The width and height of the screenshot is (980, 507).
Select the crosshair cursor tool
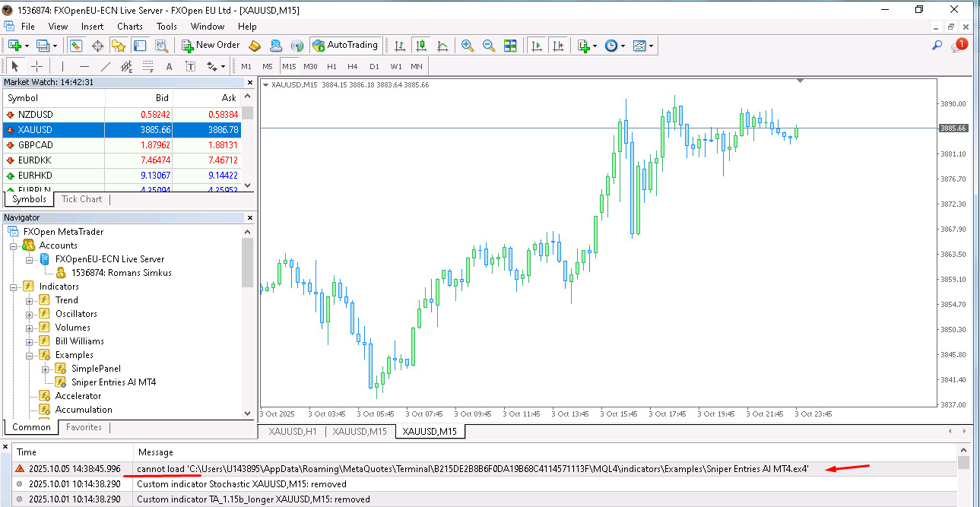tap(36, 66)
